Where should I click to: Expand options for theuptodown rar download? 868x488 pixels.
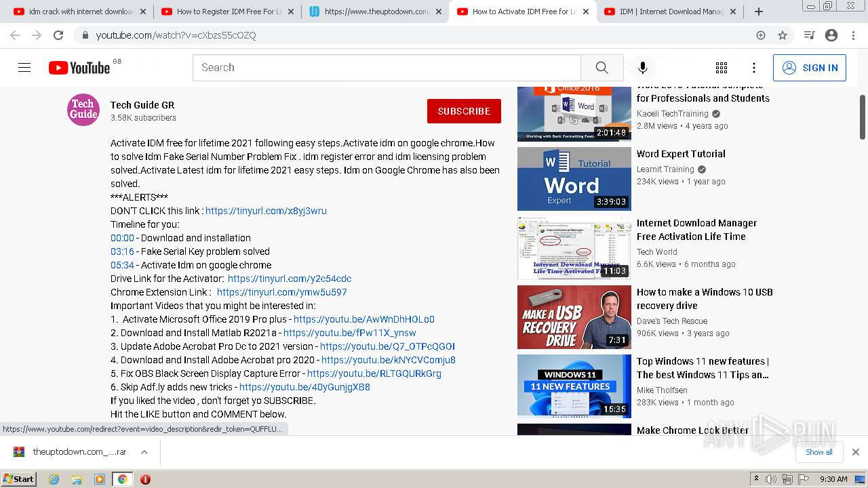(144, 452)
